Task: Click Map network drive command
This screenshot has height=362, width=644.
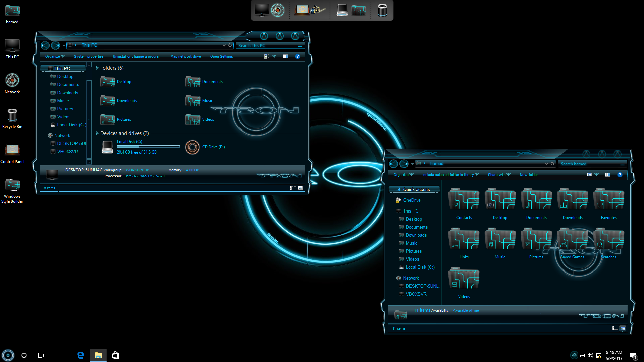Action: (x=185, y=56)
